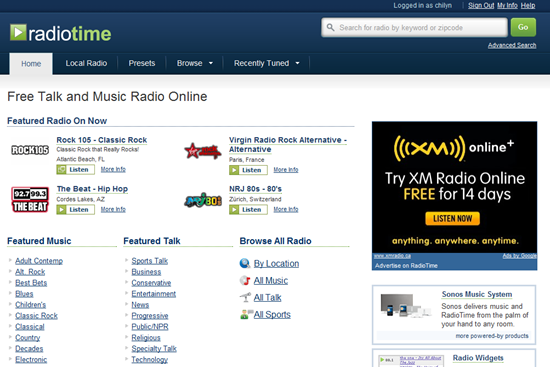Open Best Bets music link
Image resolution: width=550 pixels, height=367 pixels.
point(31,283)
